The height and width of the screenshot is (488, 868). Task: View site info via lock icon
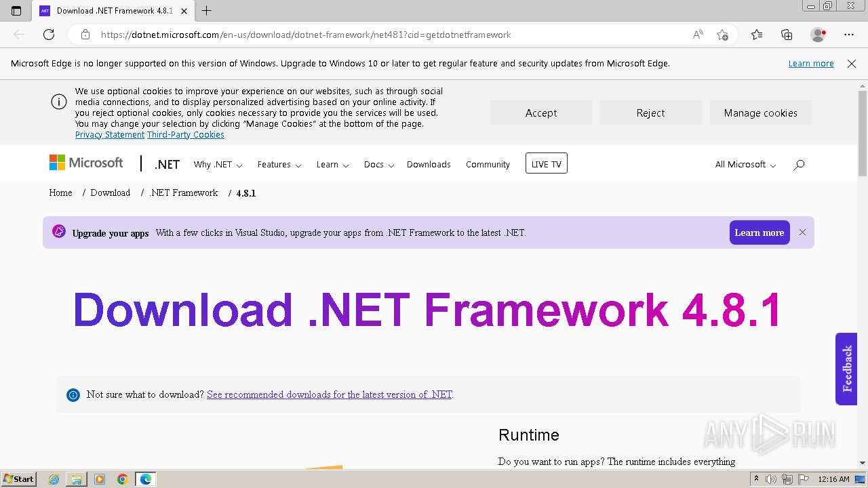tap(85, 35)
